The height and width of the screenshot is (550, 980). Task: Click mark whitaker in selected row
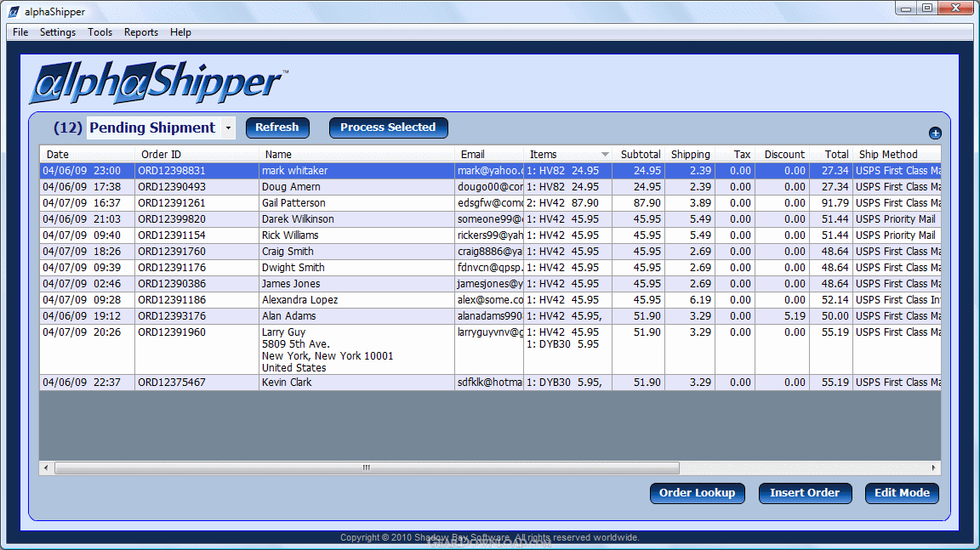pyautogui.click(x=295, y=170)
